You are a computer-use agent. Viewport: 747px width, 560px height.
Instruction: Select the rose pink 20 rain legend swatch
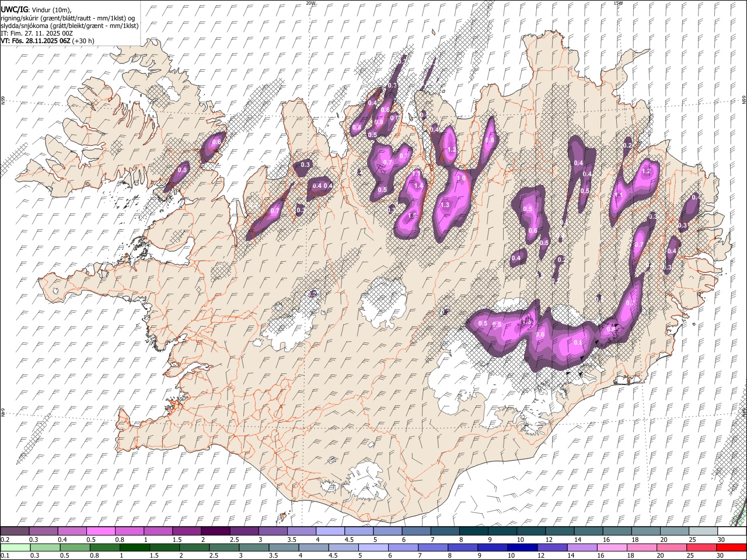point(673,547)
